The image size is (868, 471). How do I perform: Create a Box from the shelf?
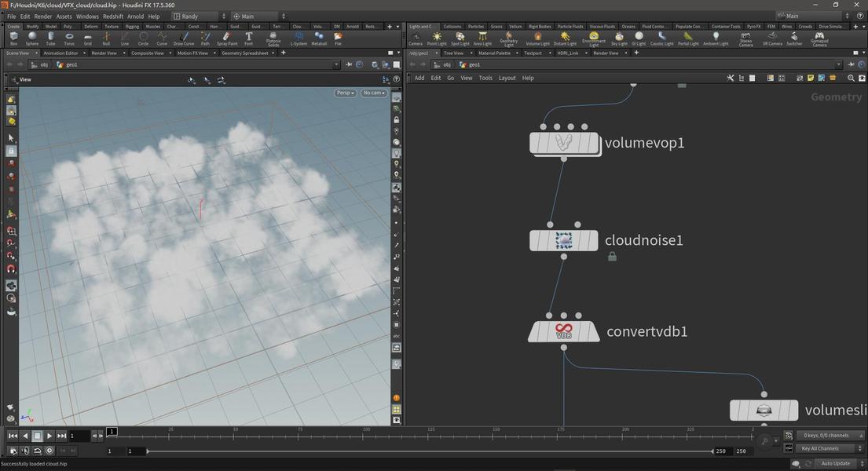tap(13, 38)
